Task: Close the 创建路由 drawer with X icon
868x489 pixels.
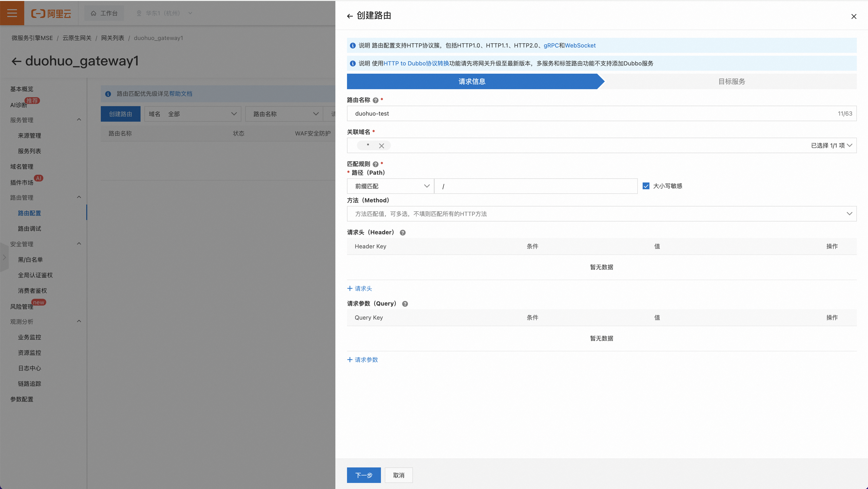Action: tap(853, 16)
